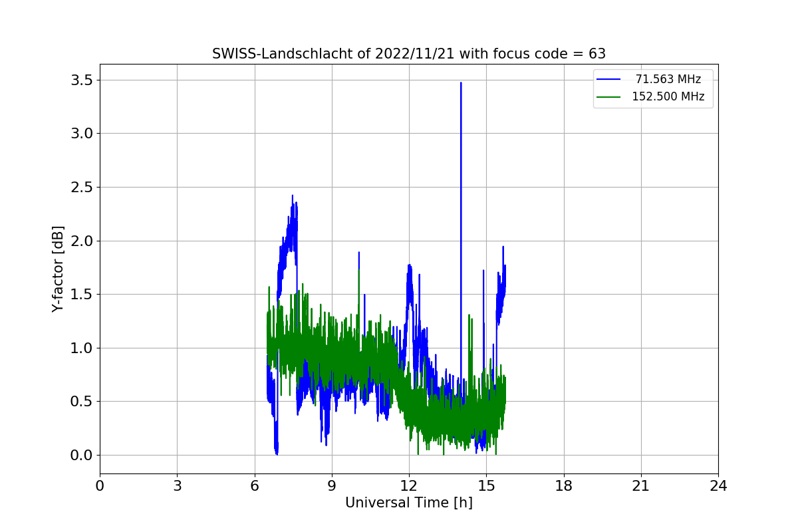The width and height of the screenshot is (798, 532).
Task: Click the x-axis tick label '18'
Action: click(564, 485)
